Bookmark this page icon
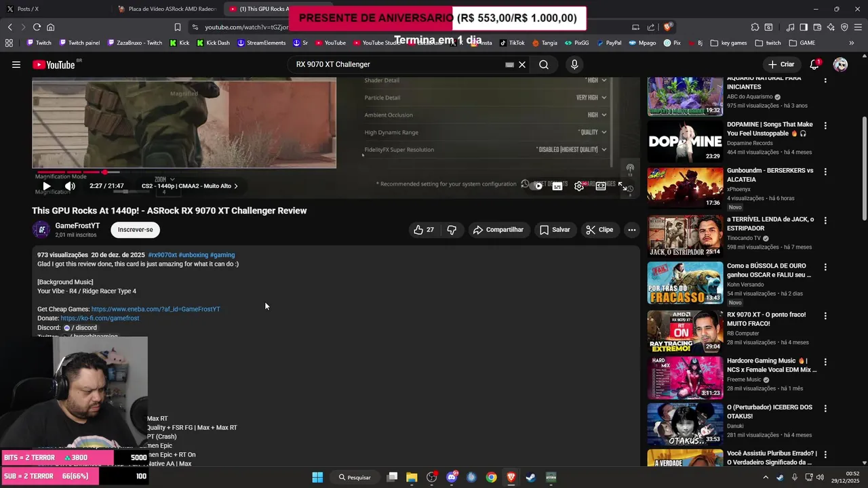 tap(178, 27)
